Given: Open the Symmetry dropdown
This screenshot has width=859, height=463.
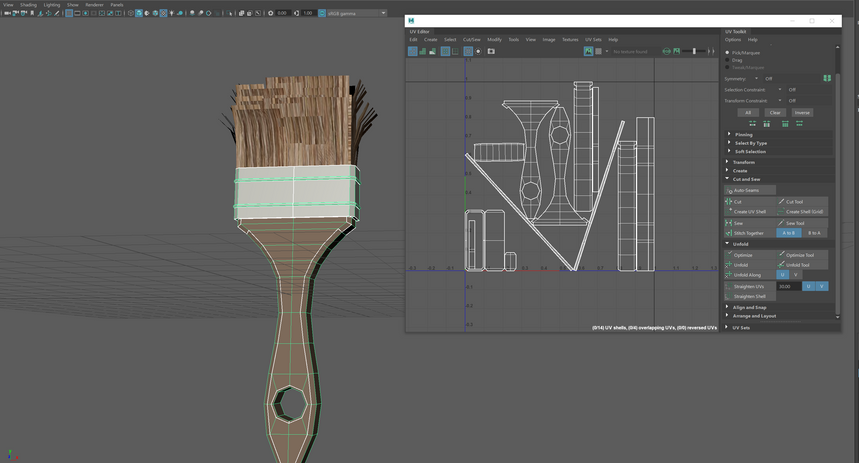Looking at the screenshot, I should click(x=757, y=78).
